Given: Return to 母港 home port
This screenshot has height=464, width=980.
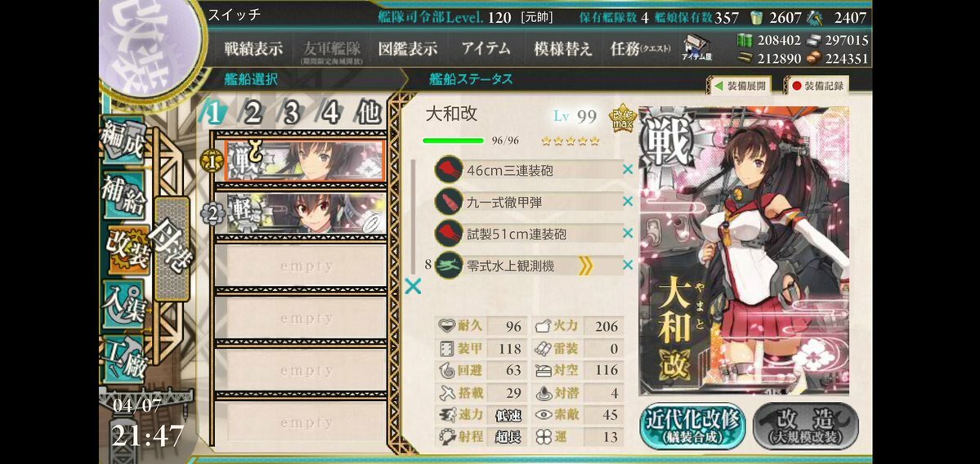Looking at the screenshot, I should [x=172, y=248].
